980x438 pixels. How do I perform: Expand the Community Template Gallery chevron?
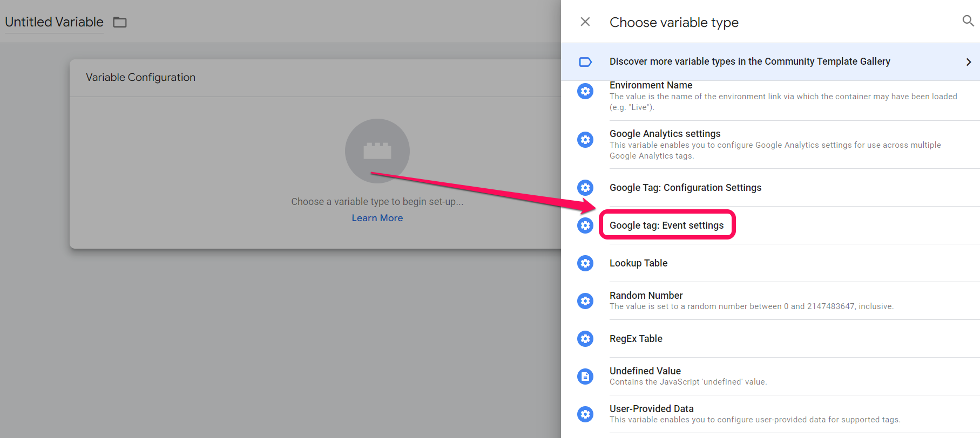coord(968,62)
